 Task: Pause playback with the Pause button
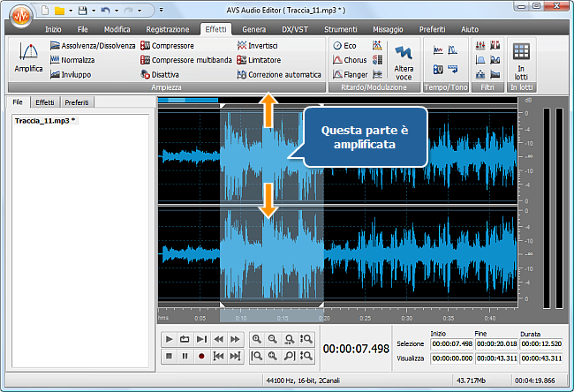185,356
